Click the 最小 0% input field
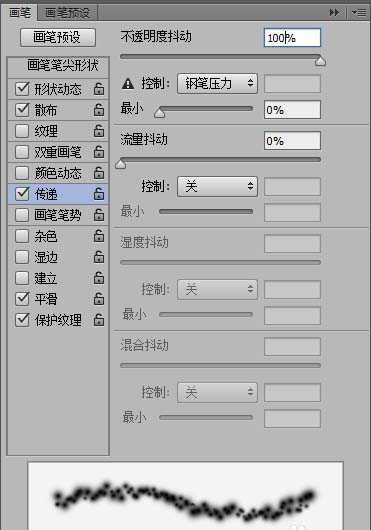The image size is (371, 530). coord(292,110)
